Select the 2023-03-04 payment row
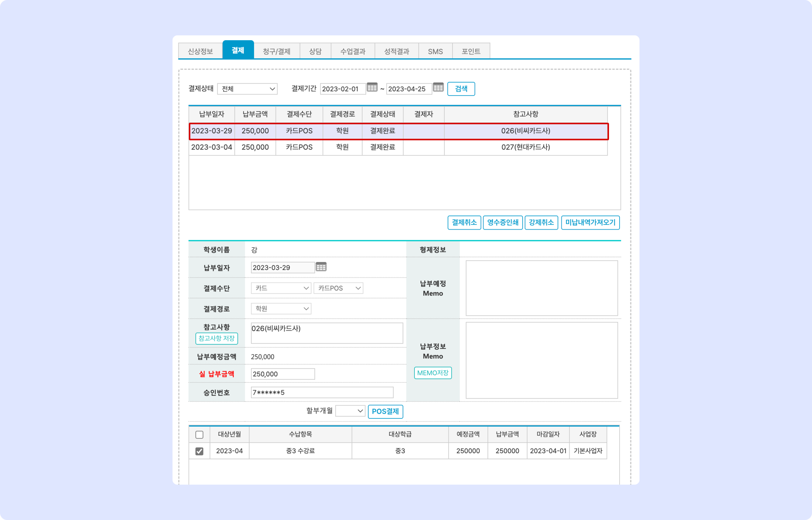 click(x=398, y=147)
